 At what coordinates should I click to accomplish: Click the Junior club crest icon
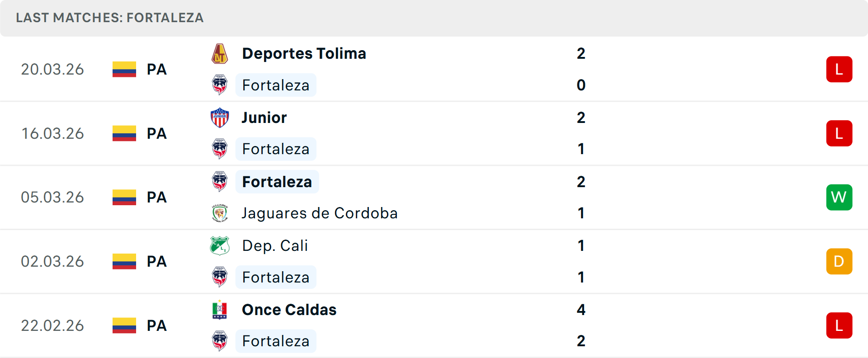coord(220,118)
